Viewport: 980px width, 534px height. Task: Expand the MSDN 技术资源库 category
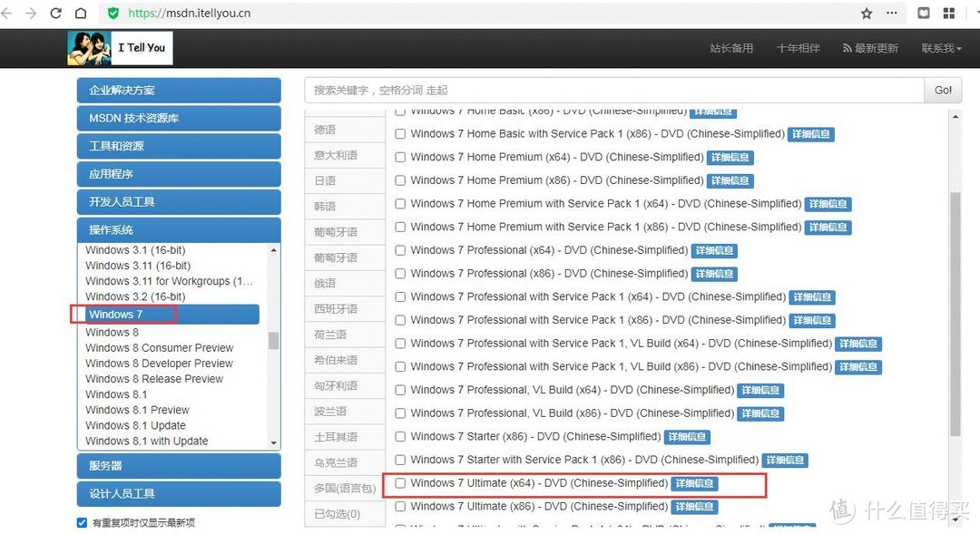pos(179,118)
